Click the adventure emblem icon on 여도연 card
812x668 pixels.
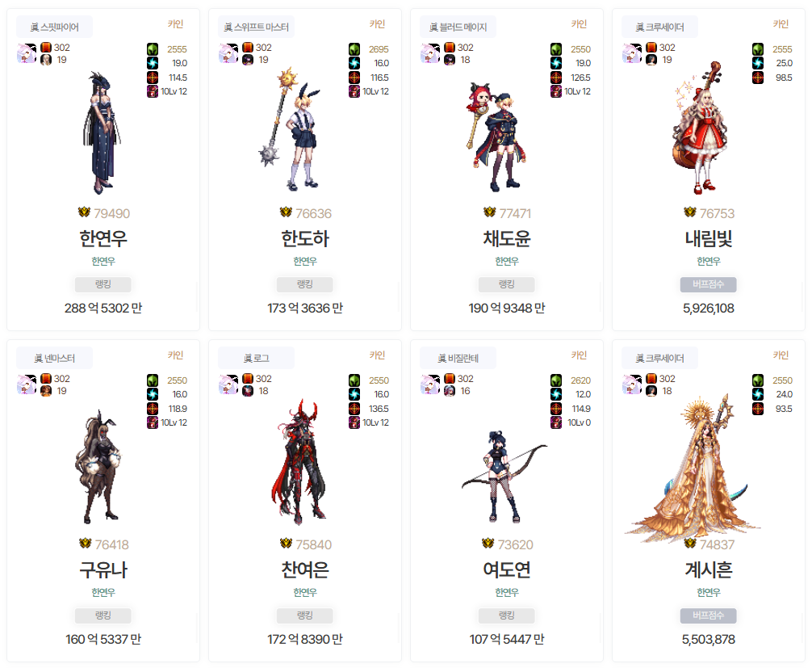[x=430, y=384]
